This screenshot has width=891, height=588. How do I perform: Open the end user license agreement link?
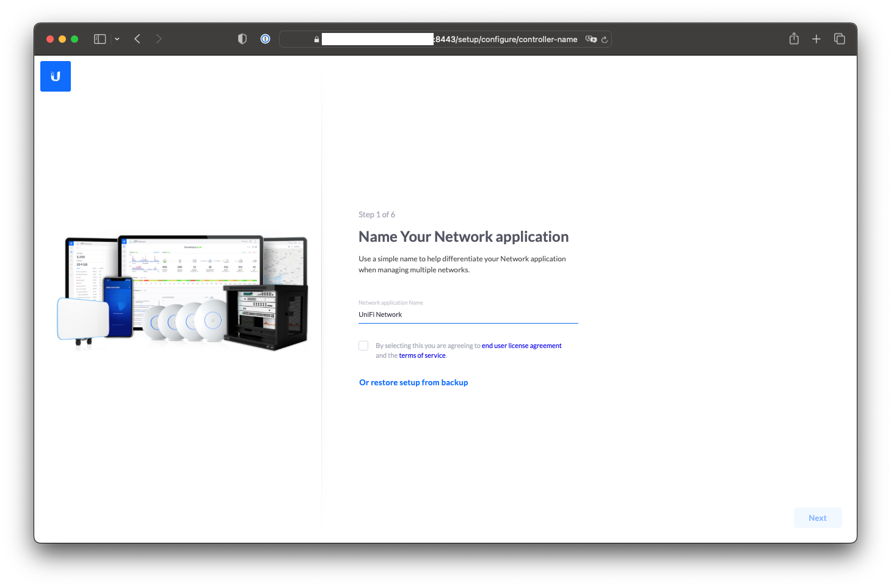click(522, 346)
